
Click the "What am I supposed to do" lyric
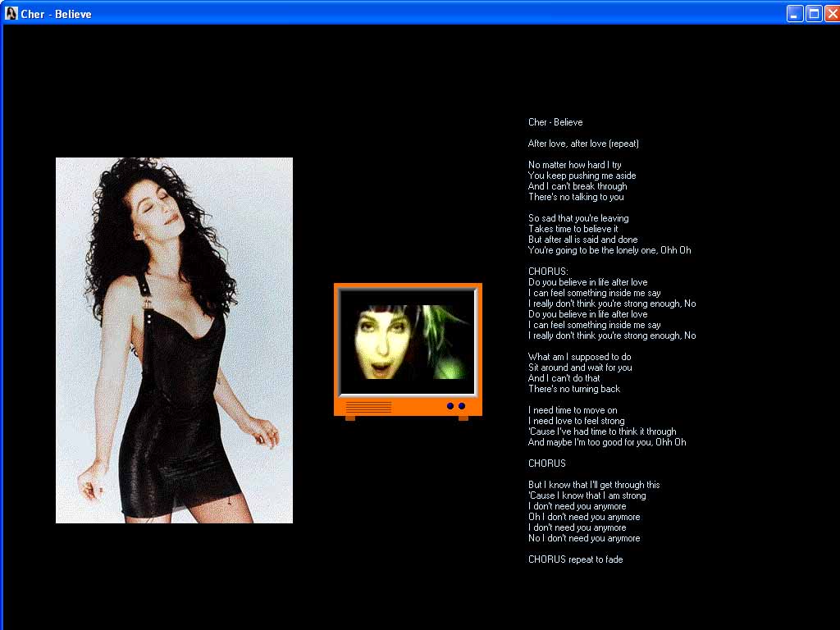(x=579, y=357)
